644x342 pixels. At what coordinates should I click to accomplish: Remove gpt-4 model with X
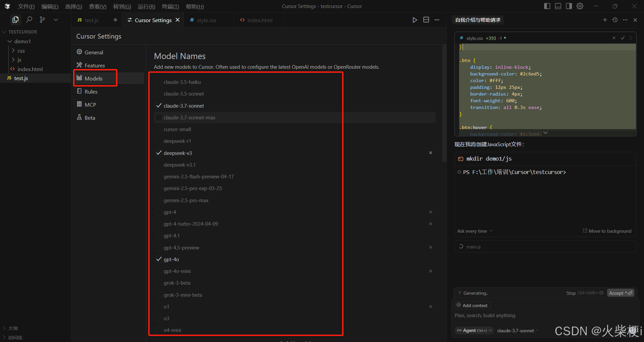431,212
